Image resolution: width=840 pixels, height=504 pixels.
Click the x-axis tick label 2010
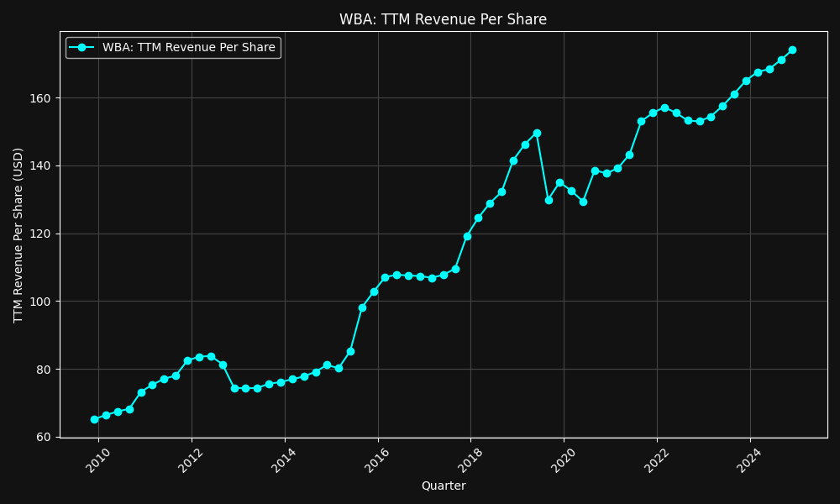tap(98, 460)
